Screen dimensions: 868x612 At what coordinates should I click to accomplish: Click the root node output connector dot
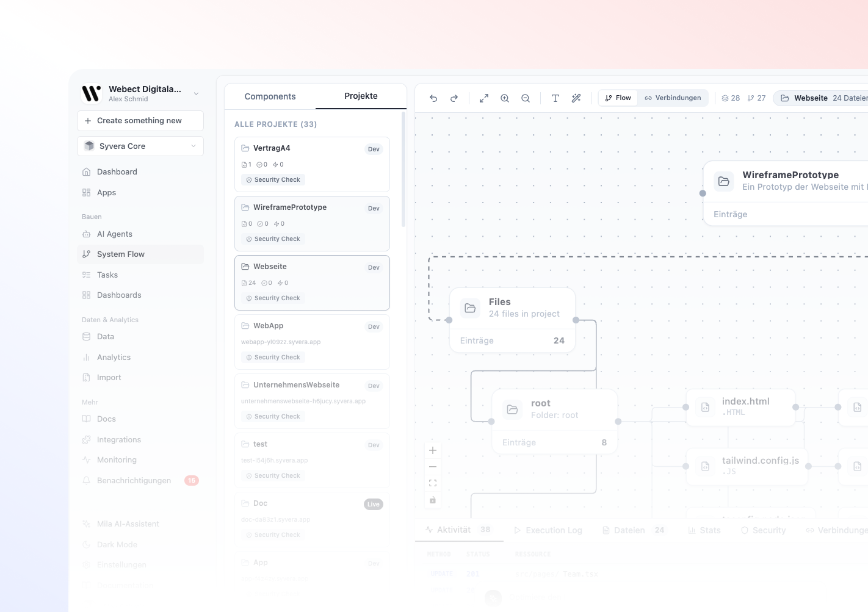618,422
